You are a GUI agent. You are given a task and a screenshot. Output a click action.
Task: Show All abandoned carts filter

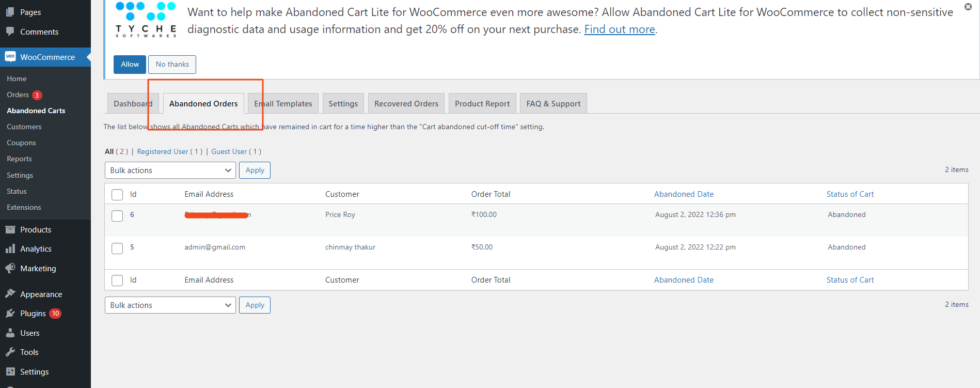click(x=116, y=151)
